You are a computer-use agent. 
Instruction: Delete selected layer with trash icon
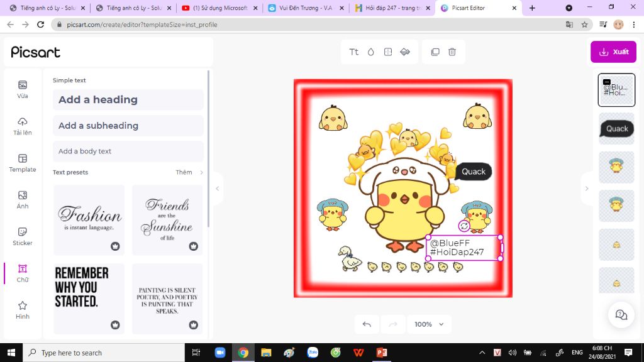[x=452, y=52]
